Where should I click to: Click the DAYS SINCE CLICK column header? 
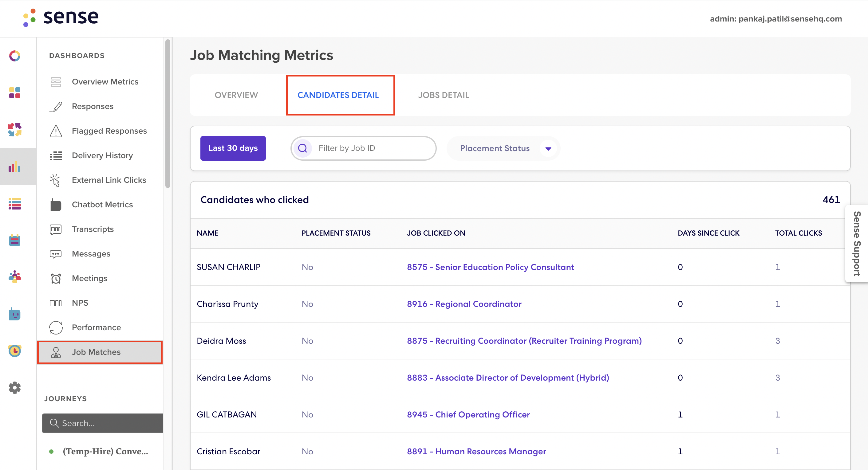pos(708,233)
